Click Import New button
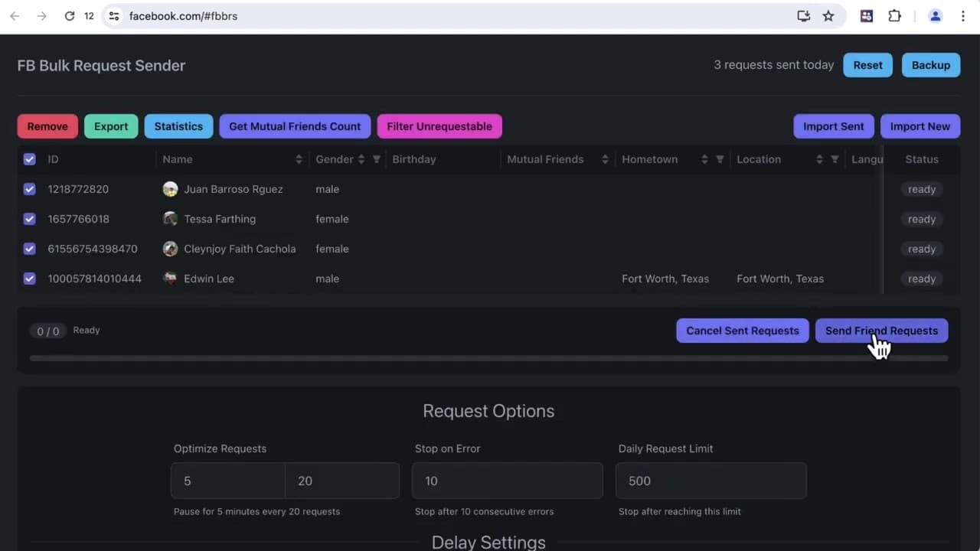The height and width of the screenshot is (551, 980). pos(920,126)
